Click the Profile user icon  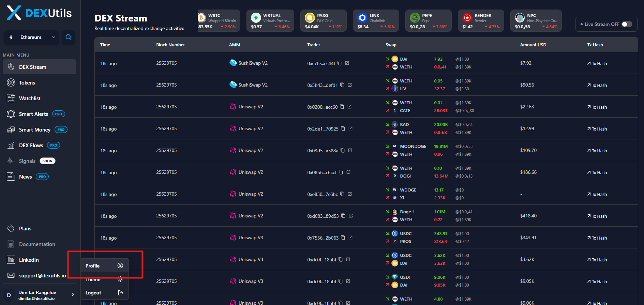(x=120, y=265)
